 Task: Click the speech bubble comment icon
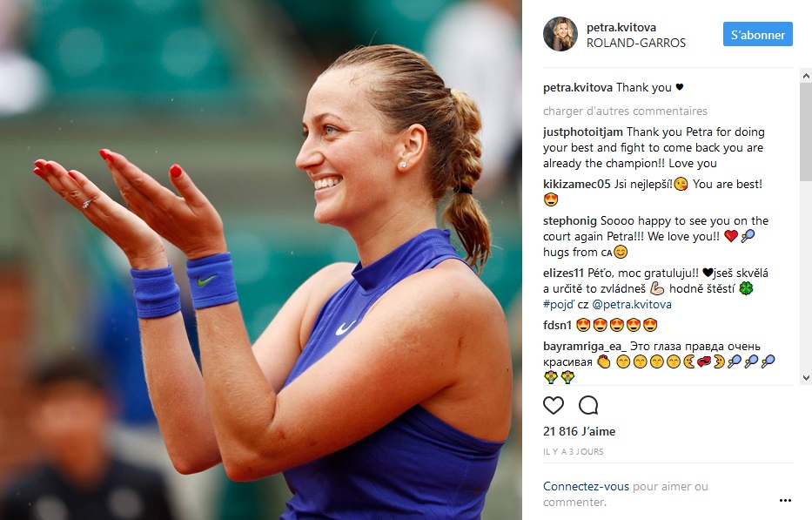[x=588, y=405]
